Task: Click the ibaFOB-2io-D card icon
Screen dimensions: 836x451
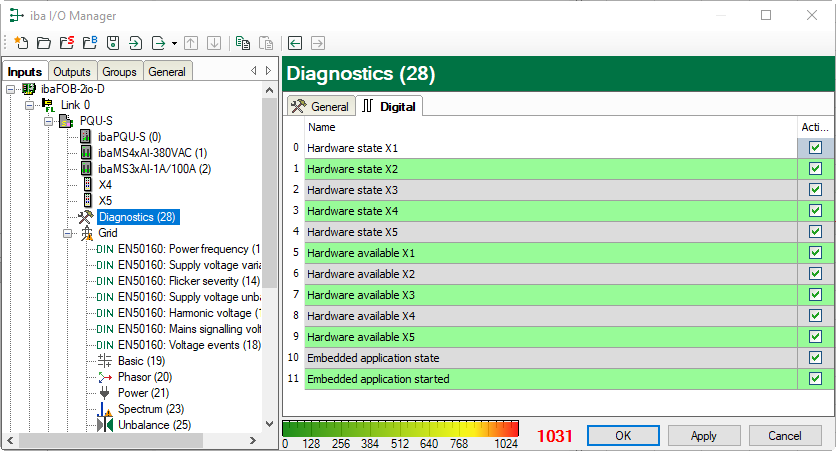Action: pyautogui.click(x=28, y=89)
